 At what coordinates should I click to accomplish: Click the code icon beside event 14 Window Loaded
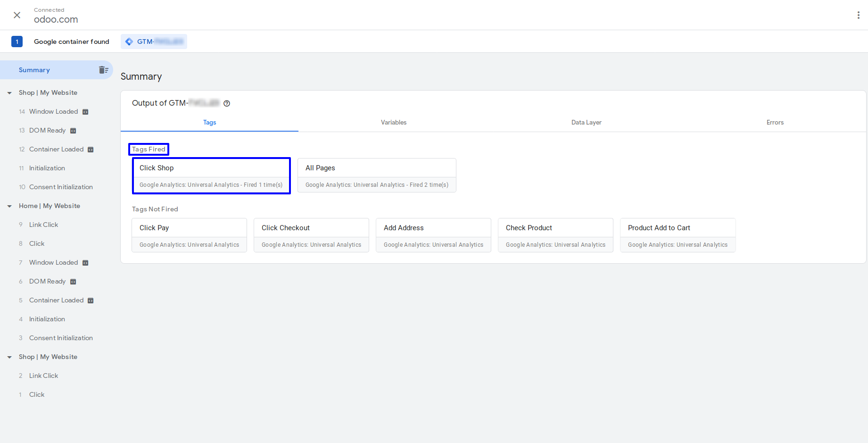pyautogui.click(x=85, y=112)
